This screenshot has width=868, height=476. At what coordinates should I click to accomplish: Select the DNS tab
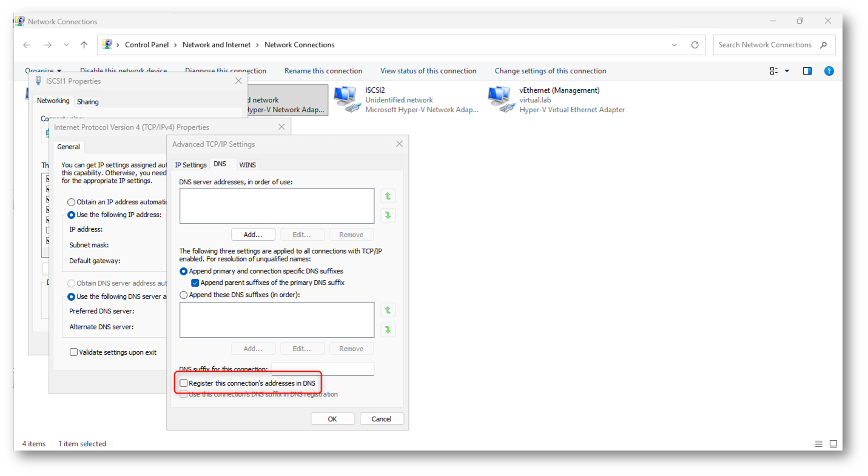(220, 164)
